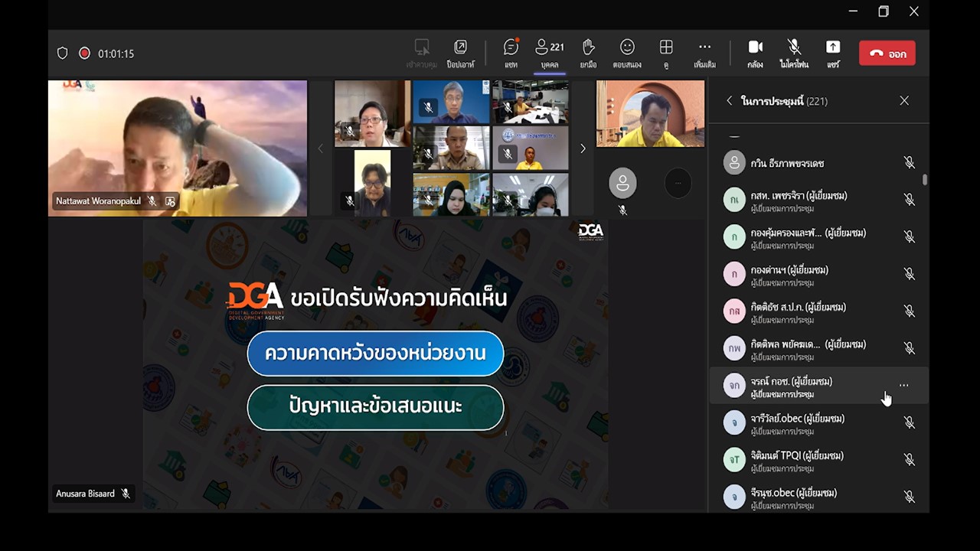Click icon right of Nattawat's mic icon
Image resolution: width=980 pixels, height=551 pixels.
click(x=170, y=201)
